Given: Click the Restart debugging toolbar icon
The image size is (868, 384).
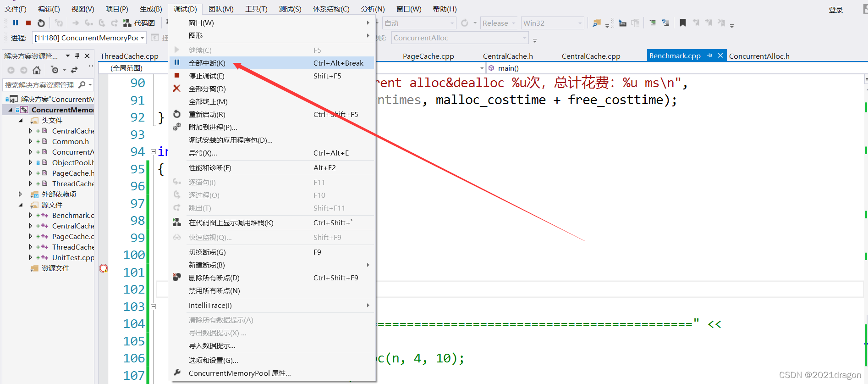Looking at the screenshot, I should point(41,23).
